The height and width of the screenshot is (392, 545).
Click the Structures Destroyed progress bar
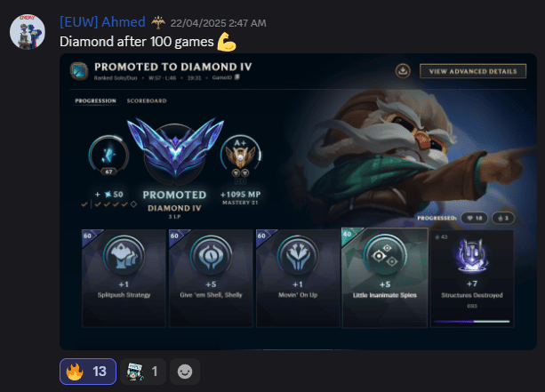[472, 322]
